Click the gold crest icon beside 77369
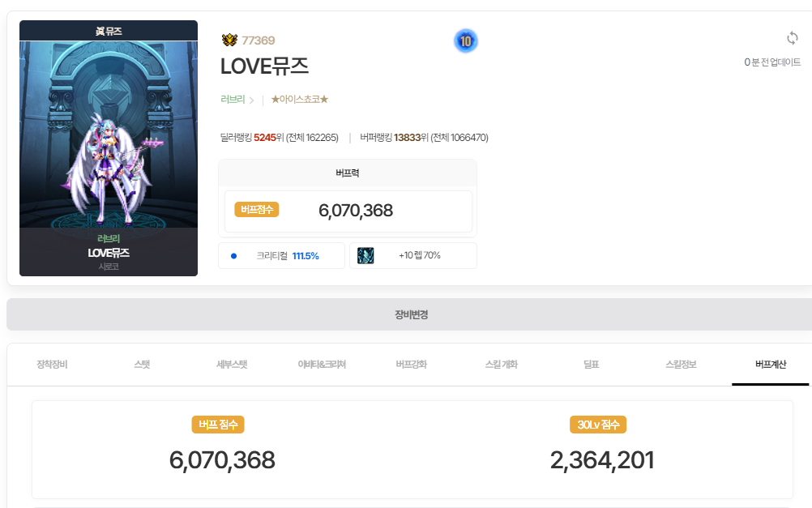Screen dimensions: 812x508 pyautogui.click(x=229, y=41)
